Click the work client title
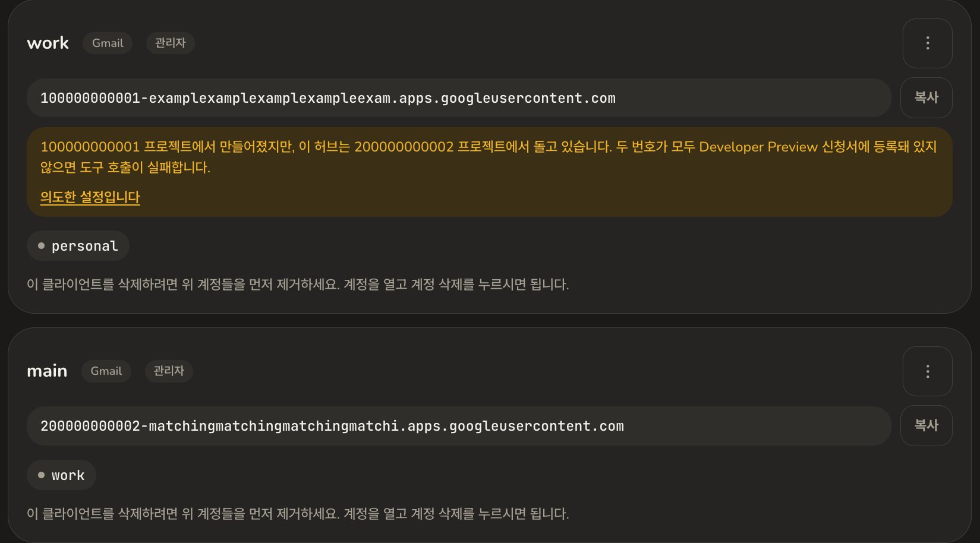The height and width of the screenshot is (543, 980). coord(48,43)
